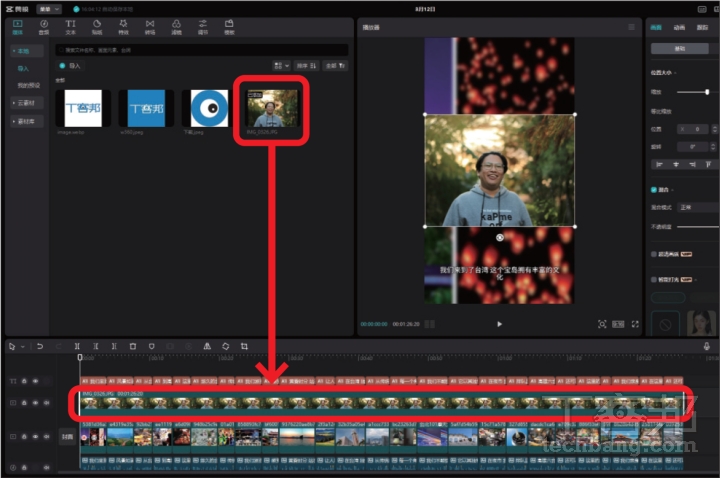Click the position X value field
Viewport: 720px width, 478px height.
click(694, 129)
